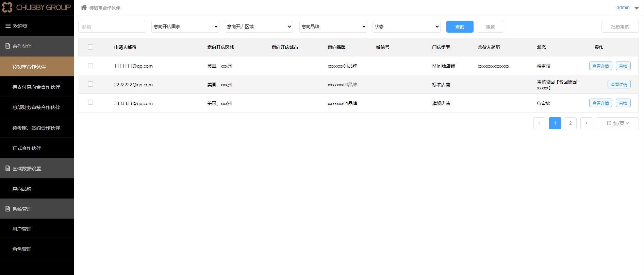Click the 查询 search button
The image size is (644, 275).
coord(460,27)
